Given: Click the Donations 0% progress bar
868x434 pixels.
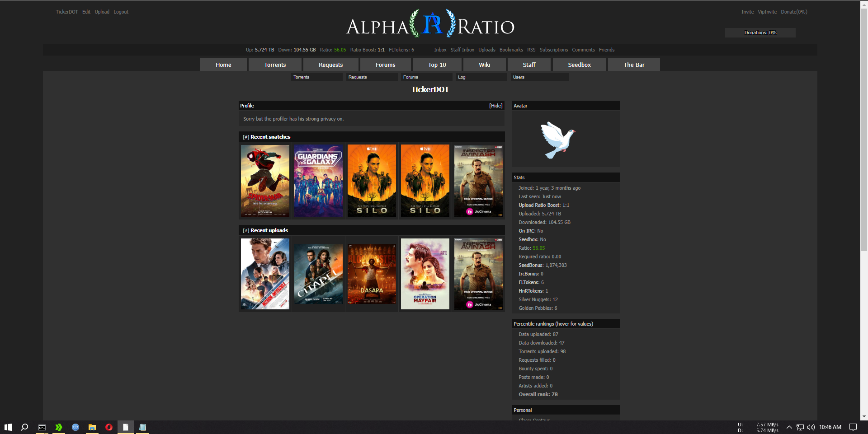Looking at the screenshot, I should (760, 33).
